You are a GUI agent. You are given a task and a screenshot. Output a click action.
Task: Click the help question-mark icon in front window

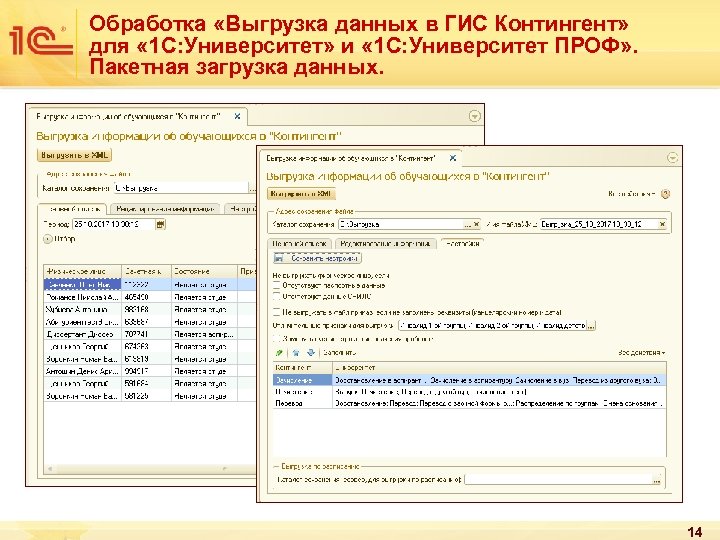point(665,194)
